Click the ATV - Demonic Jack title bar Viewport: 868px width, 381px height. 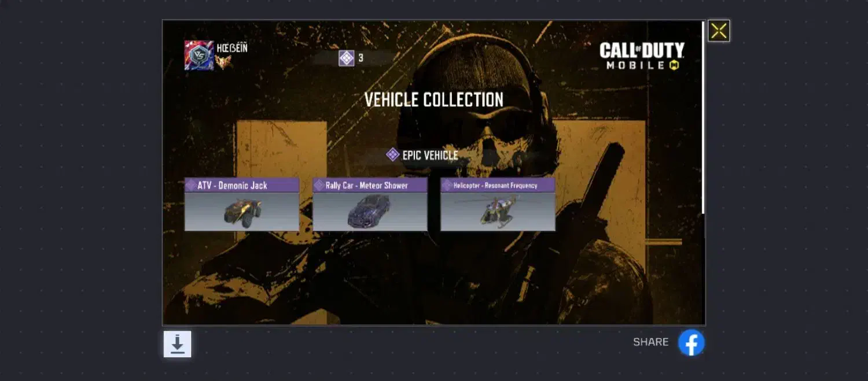pos(242,185)
